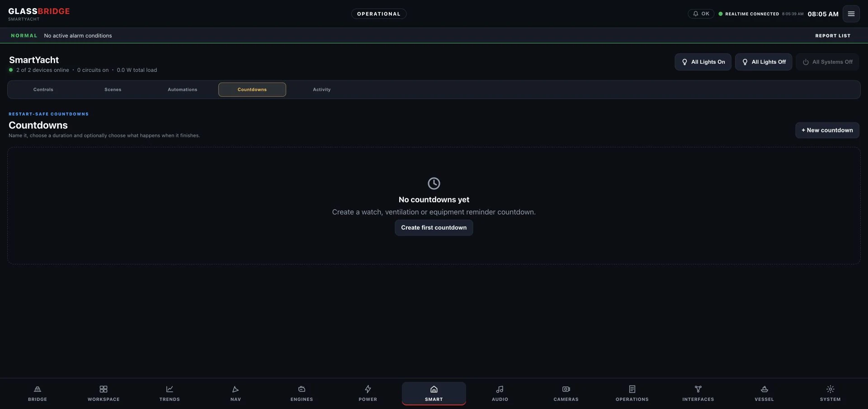Click the bell OK alarm indicator
Viewport: 868px width, 409px height.
(701, 14)
